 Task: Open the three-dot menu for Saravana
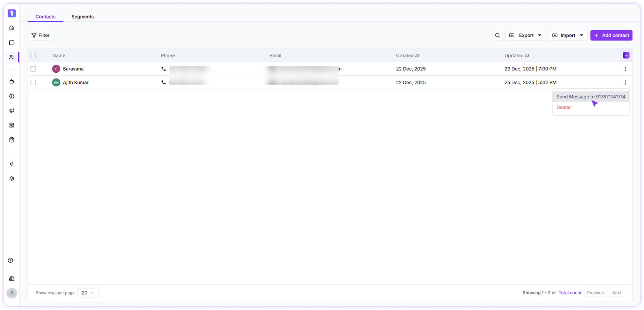tap(625, 69)
